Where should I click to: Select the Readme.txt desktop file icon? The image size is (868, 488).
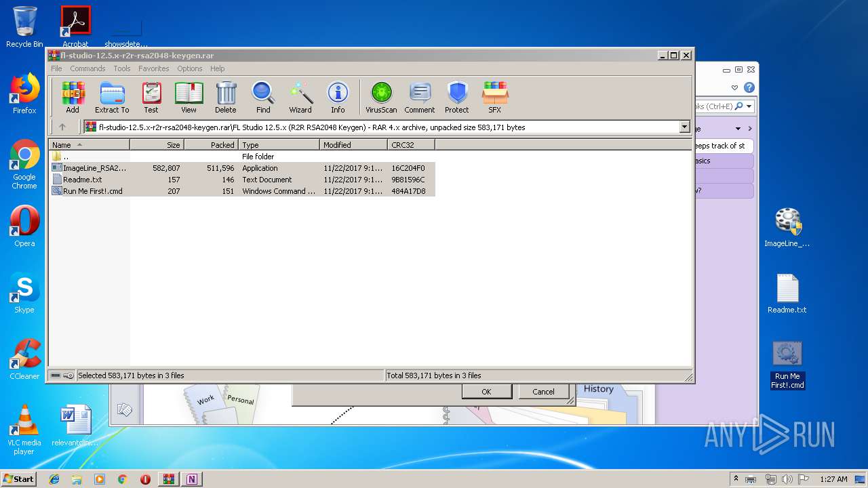(x=787, y=293)
